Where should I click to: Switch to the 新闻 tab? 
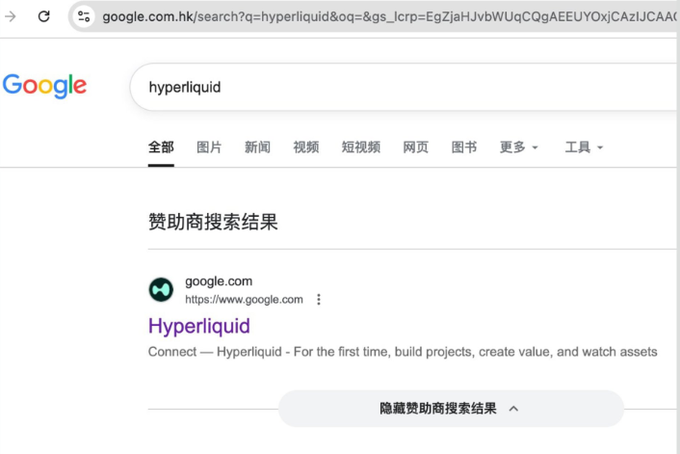tap(258, 147)
